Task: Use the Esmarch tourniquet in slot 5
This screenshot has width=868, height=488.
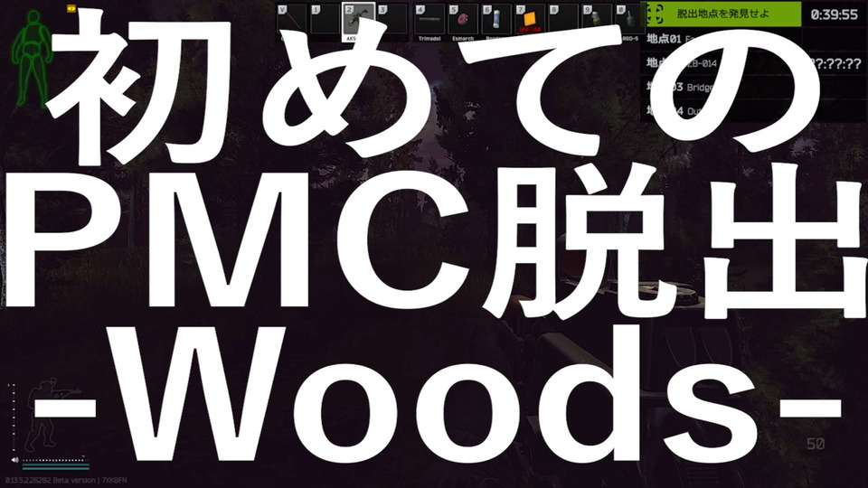Action: 463,22
